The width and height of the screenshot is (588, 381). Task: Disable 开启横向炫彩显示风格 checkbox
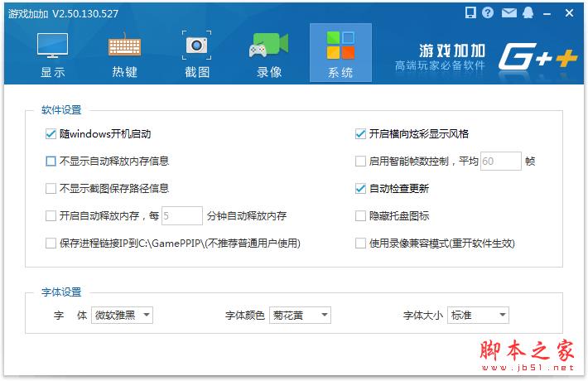[x=360, y=134]
